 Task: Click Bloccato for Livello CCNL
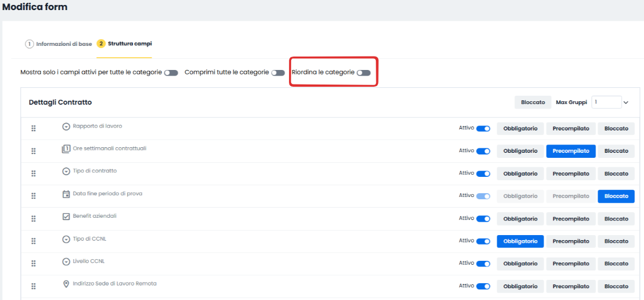616,264
